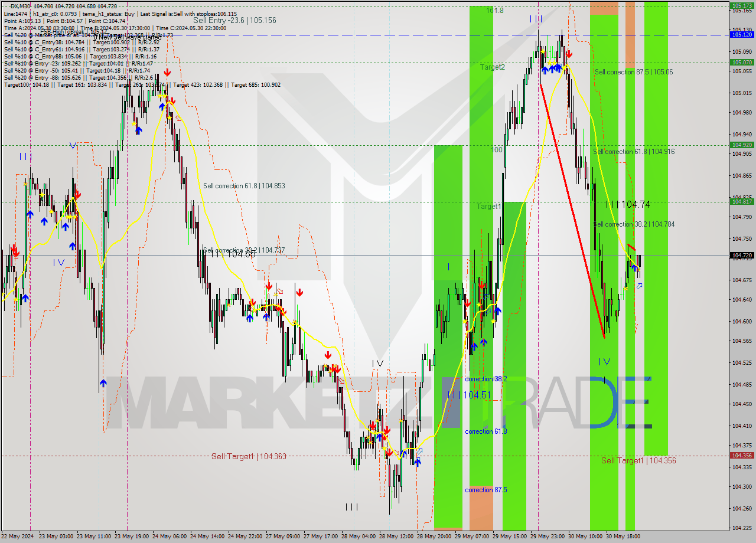Image resolution: width=756 pixels, height=543 pixels.
Task: Click the 'Sell Entry -23.6 | 105.156' label
Action: pyautogui.click(x=234, y=20)
